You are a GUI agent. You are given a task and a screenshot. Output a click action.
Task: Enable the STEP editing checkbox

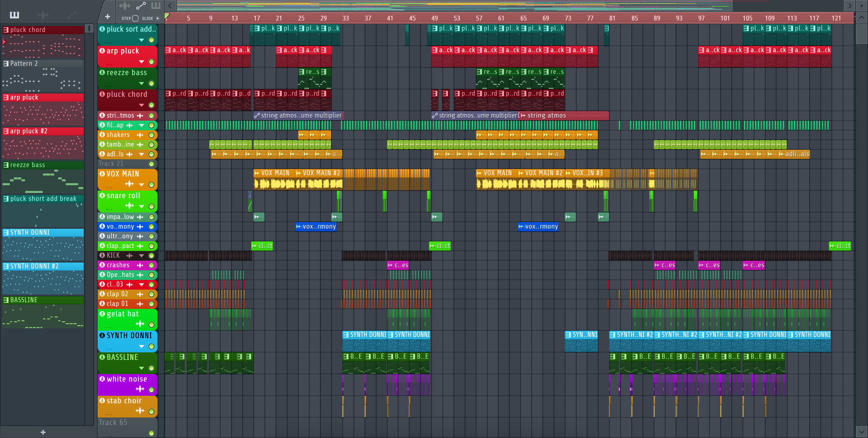tap(135, 18)
